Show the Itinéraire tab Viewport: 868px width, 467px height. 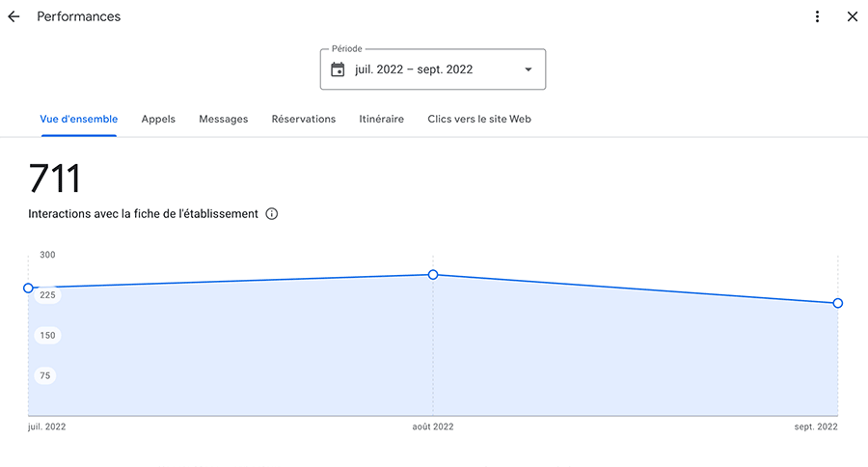coord(382,120)
